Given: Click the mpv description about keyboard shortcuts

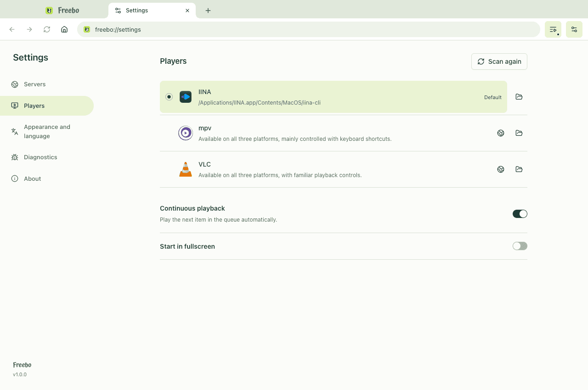Looking at the screenshot, I should click(x=295, y=139).
